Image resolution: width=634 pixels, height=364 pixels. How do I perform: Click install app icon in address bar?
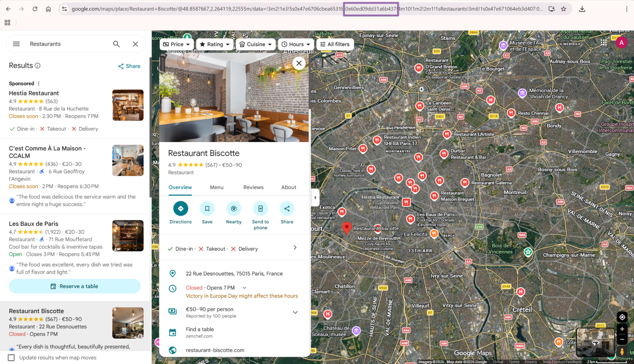[552, 9]
